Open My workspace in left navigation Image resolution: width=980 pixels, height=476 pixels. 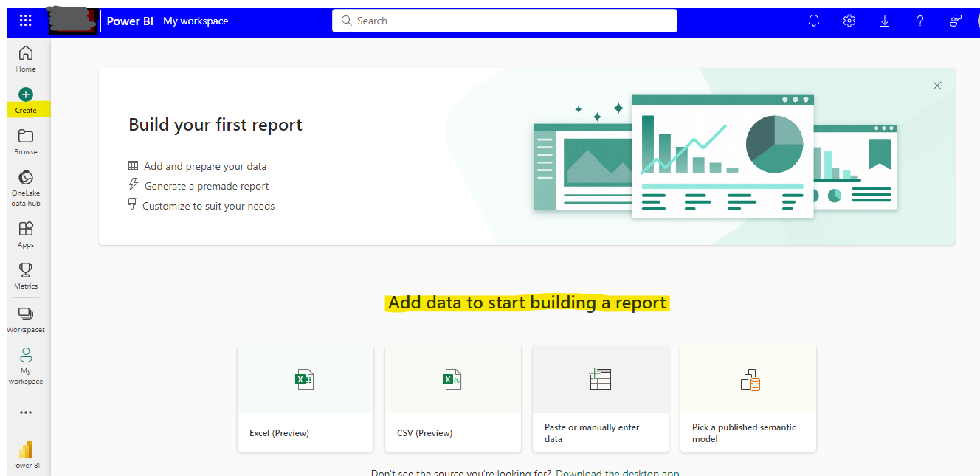(x=26, y=366)
